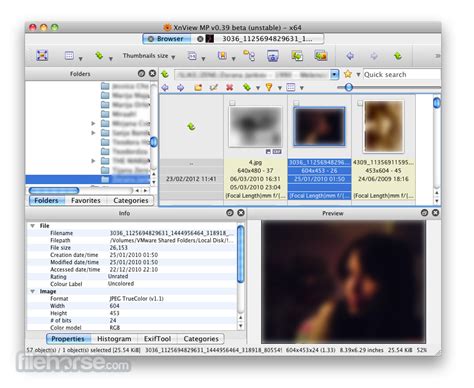Click the thumbnail size slider handle

348,87
